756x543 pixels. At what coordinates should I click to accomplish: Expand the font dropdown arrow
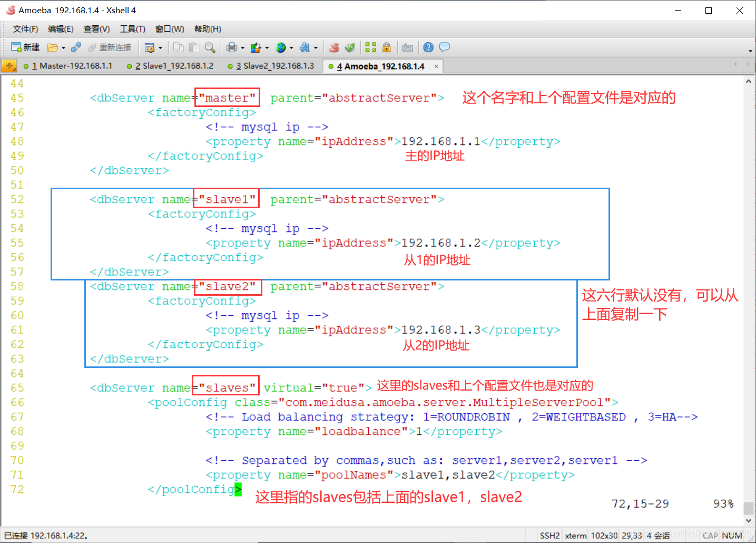(316, 47)
